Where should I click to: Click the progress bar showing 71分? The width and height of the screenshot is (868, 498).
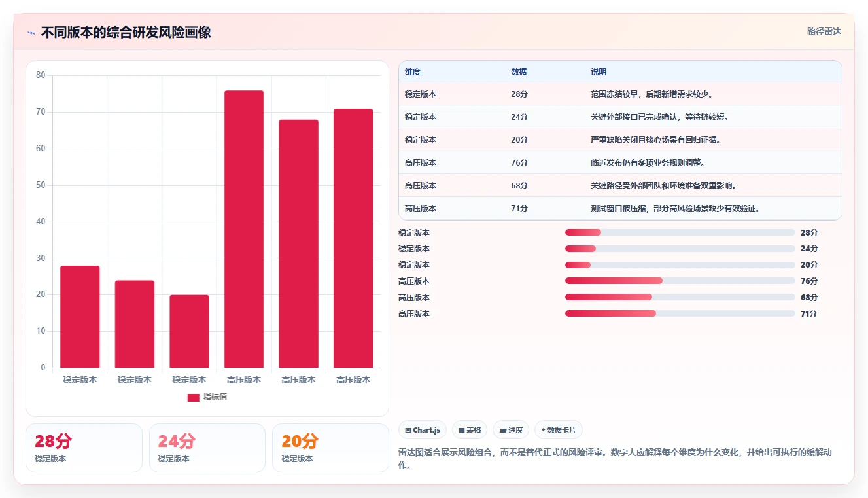(680, 314)
